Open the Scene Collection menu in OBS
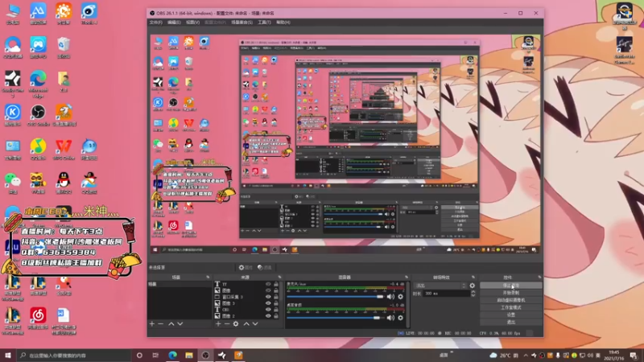This screenshot has width=644, height=362. tap(242, 23)
